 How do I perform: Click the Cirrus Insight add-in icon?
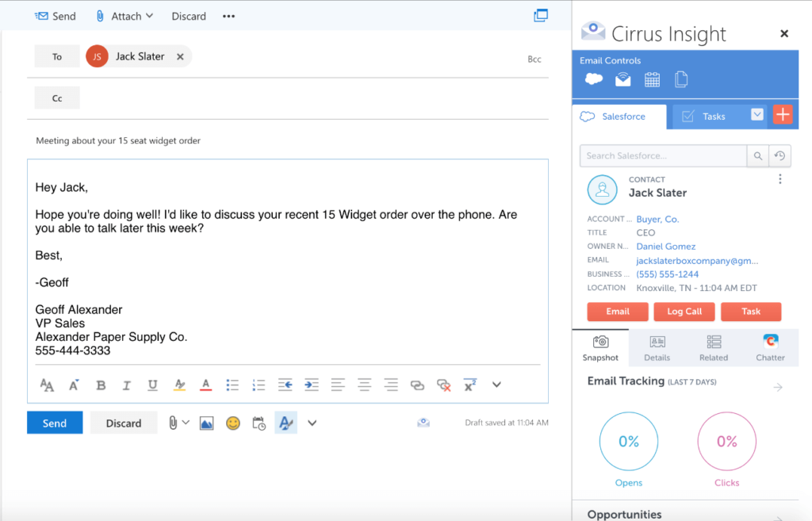[423, 423]
